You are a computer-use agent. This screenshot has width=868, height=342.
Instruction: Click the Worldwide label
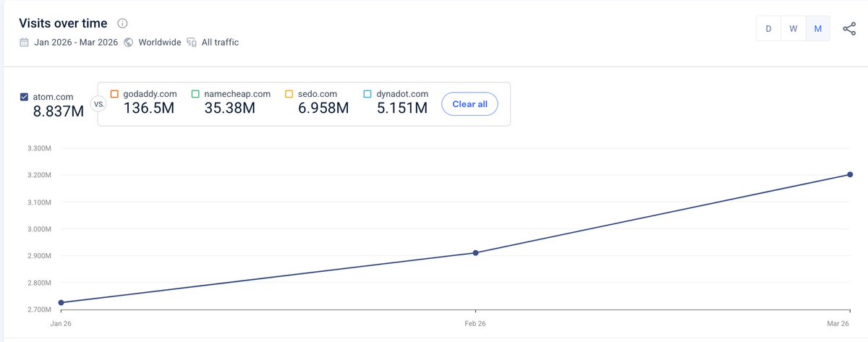point(159,42)
